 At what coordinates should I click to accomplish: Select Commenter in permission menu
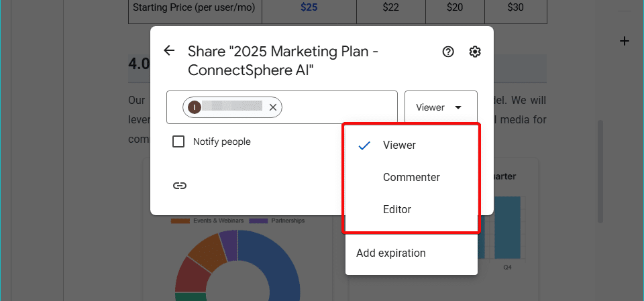(x=411, y=178)
